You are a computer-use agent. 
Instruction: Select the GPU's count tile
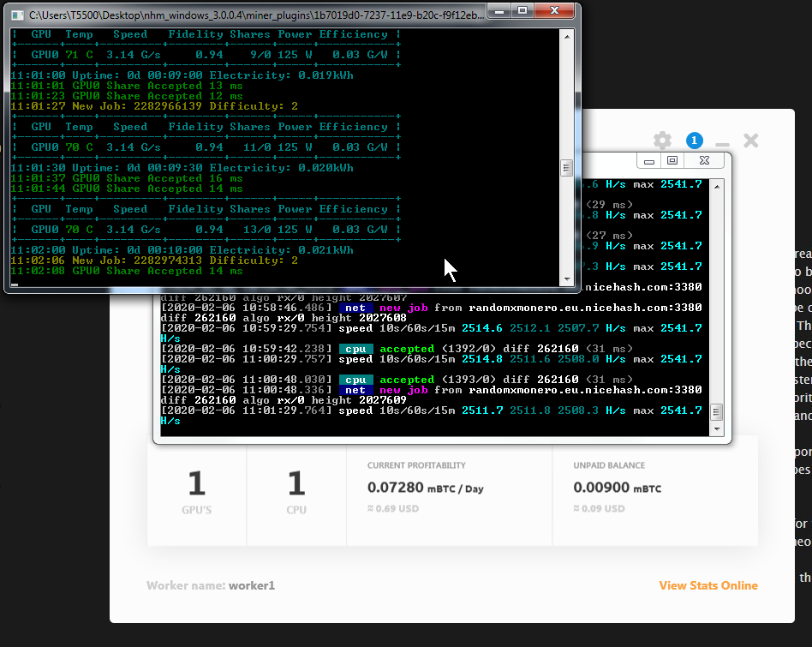pyautogui.click(x=197, y=490)
